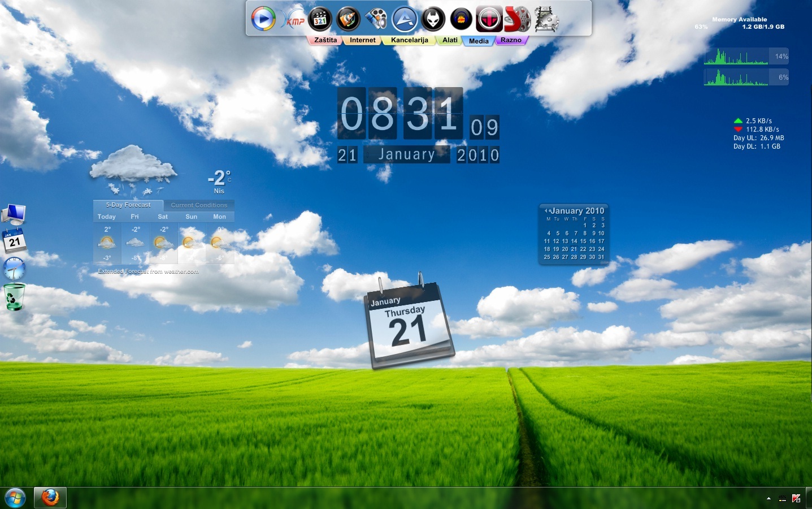Image resolution: width=812 pixels, height=509 pixels.
Task: Open the film reel with speaker icon
Action: click(x=376, y=19)
